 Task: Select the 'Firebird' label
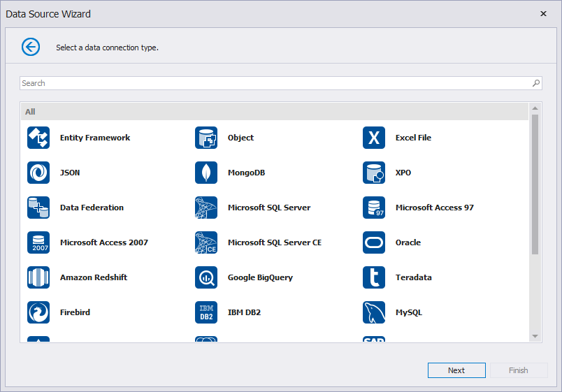[75, 312]
